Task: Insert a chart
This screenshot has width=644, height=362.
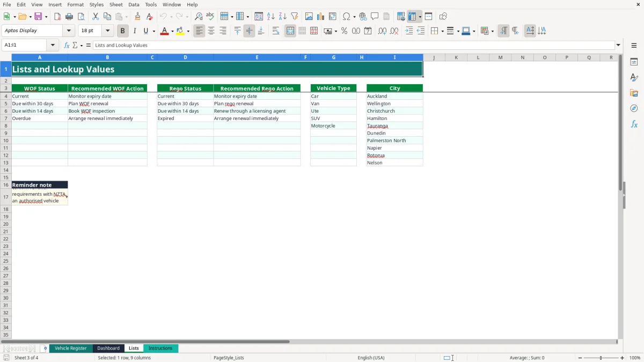Action: click(321, 17)
